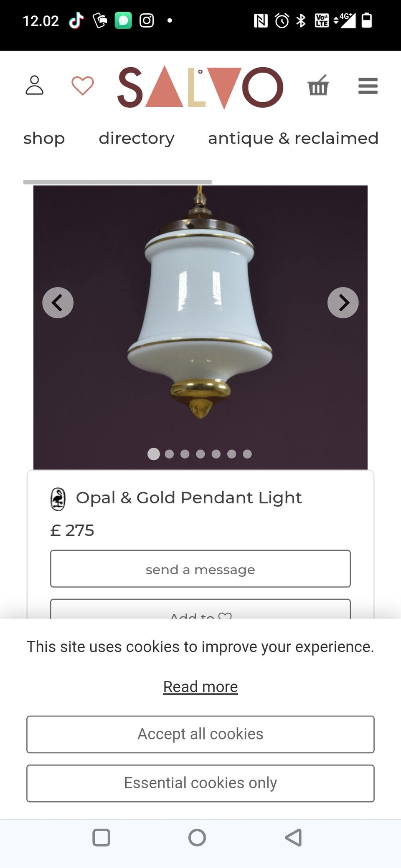
Task: Click the send a message button
Action: (200, 569)
